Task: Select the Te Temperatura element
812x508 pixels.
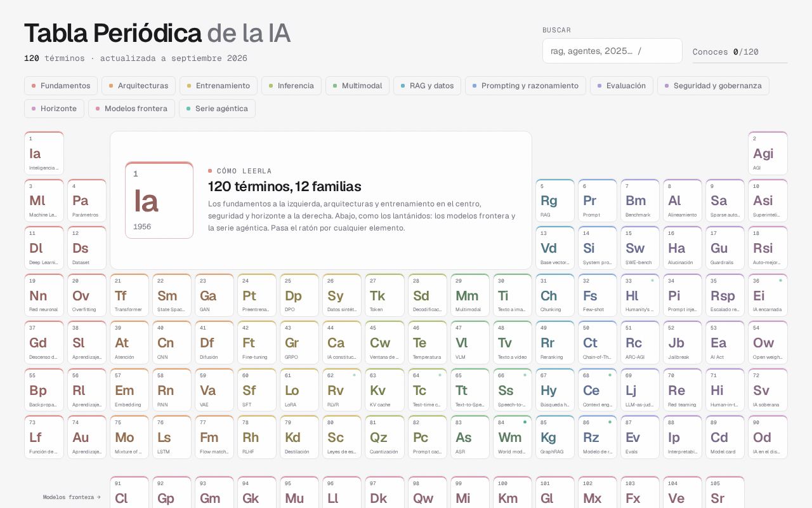Action: click(x=427, y=343)
